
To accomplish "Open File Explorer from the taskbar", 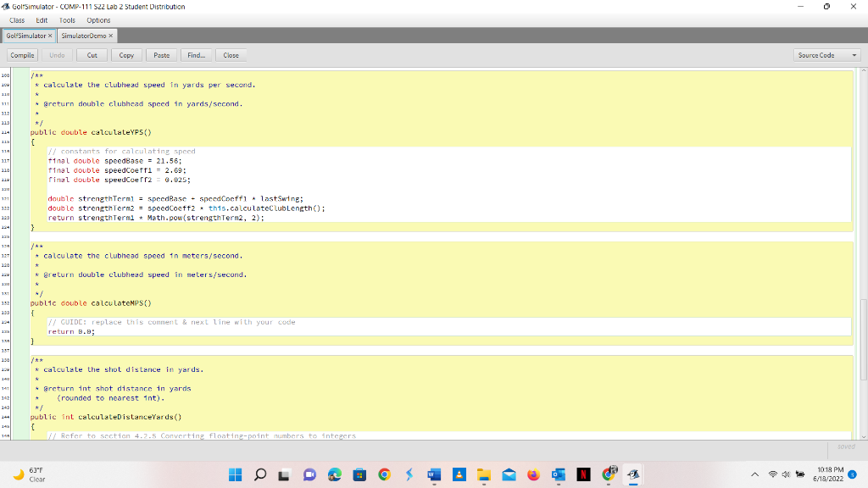I will pos(484,474).
